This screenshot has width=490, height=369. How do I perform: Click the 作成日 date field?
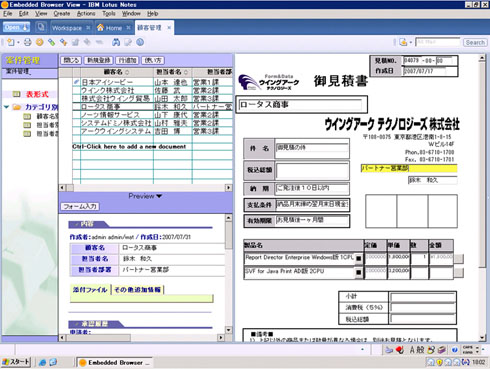point(424,71)
